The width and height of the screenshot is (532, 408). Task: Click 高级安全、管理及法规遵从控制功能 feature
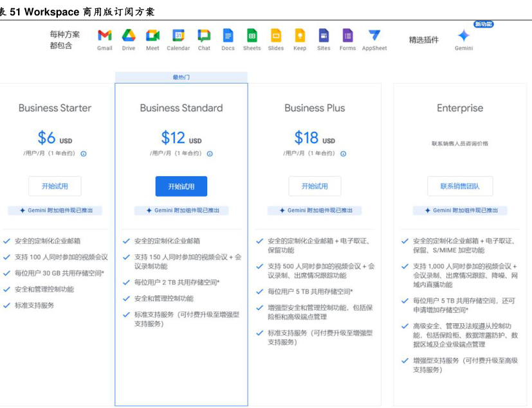[x=465, y=335]
